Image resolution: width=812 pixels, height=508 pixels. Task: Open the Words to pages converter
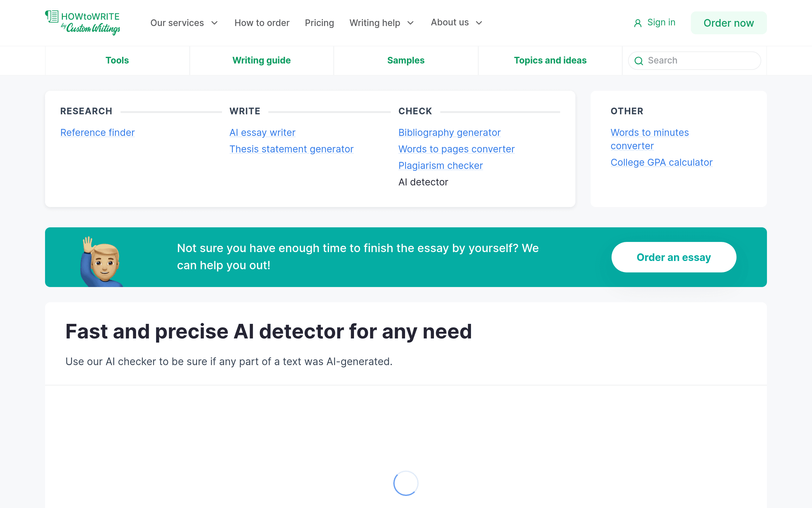coord(456,149)
